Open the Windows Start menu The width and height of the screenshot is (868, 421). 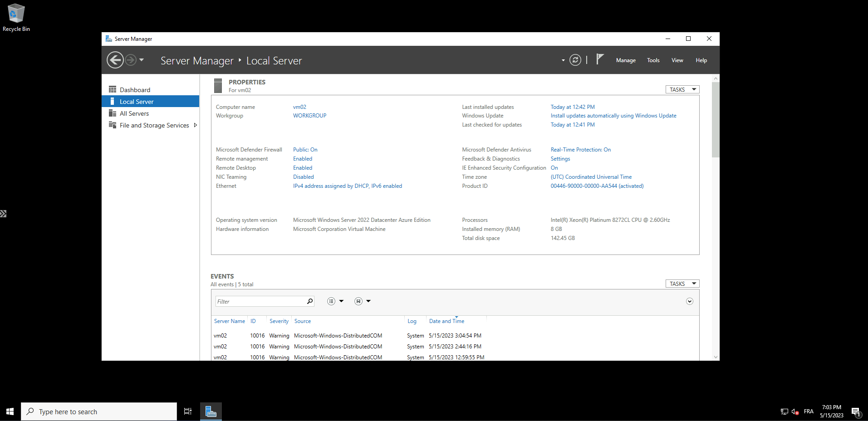click(x=10, y=411)
